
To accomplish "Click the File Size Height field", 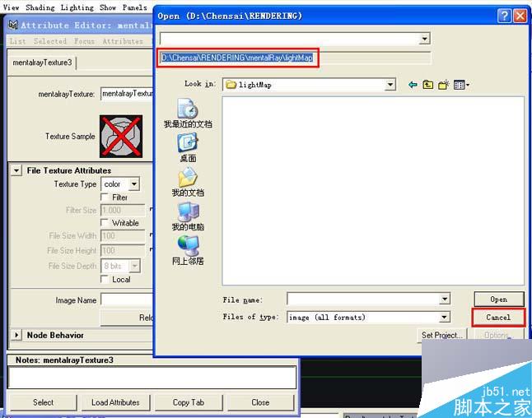I will (x=123, y=251).
